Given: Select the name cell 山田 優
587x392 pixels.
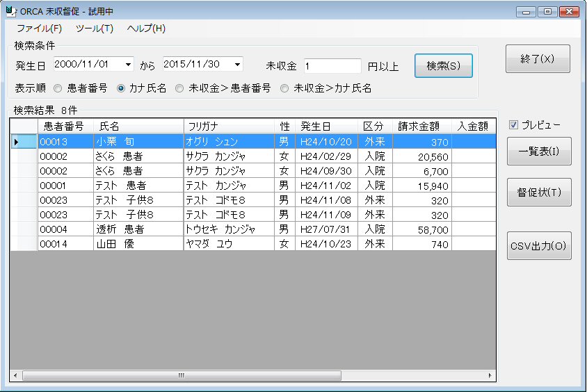Looking at the screenshot, I should coord(138,244).
